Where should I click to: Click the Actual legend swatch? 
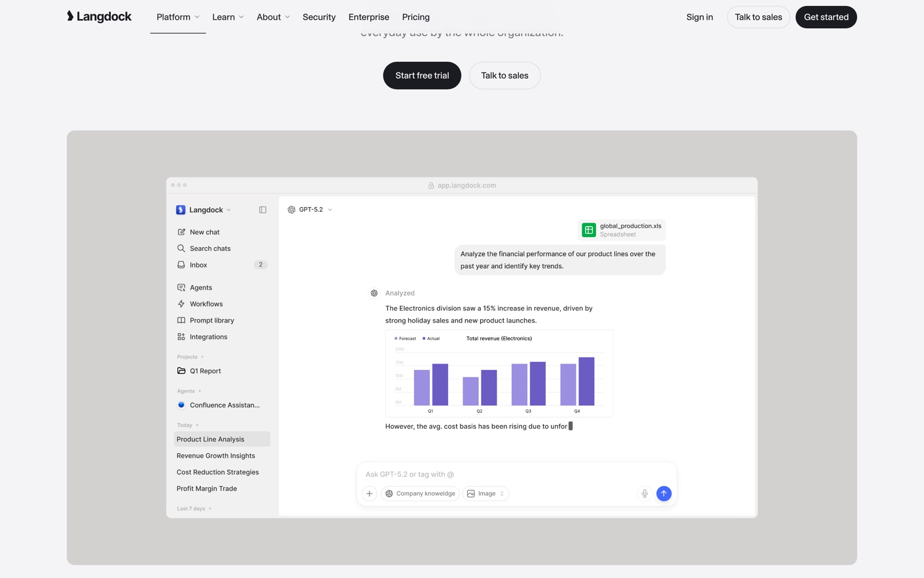424,339
